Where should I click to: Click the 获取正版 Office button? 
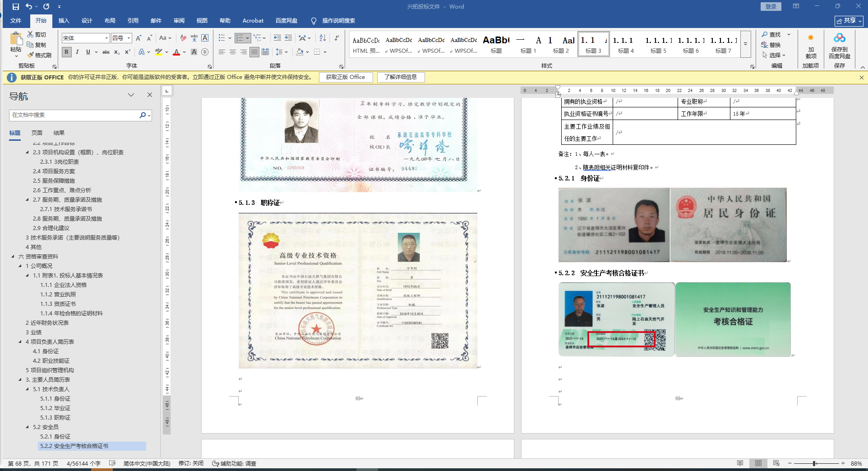pos(346,77)
